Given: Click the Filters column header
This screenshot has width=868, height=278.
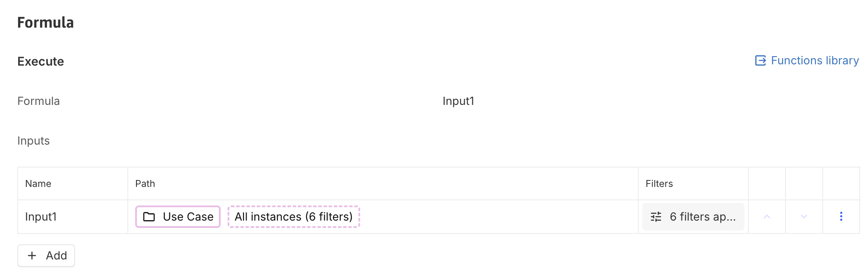Looking at the screenshot, I should 659,183.
